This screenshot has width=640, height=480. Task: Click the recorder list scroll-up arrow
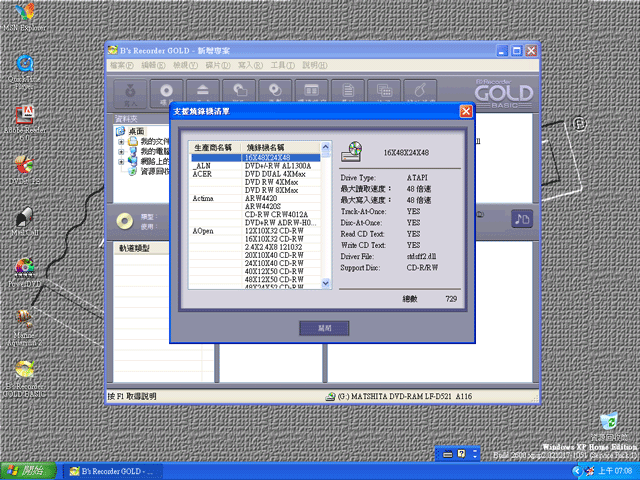click(325, 147)
